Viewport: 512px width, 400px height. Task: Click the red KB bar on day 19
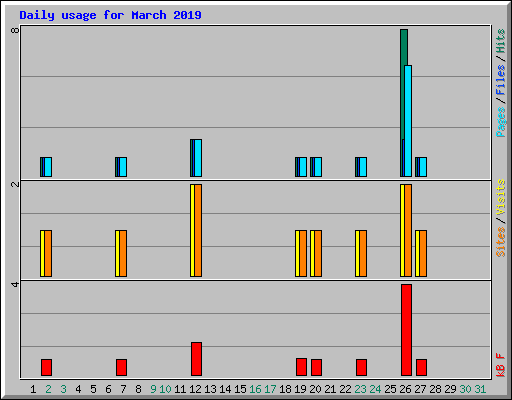pyautogui.click(x=301, y=367)
